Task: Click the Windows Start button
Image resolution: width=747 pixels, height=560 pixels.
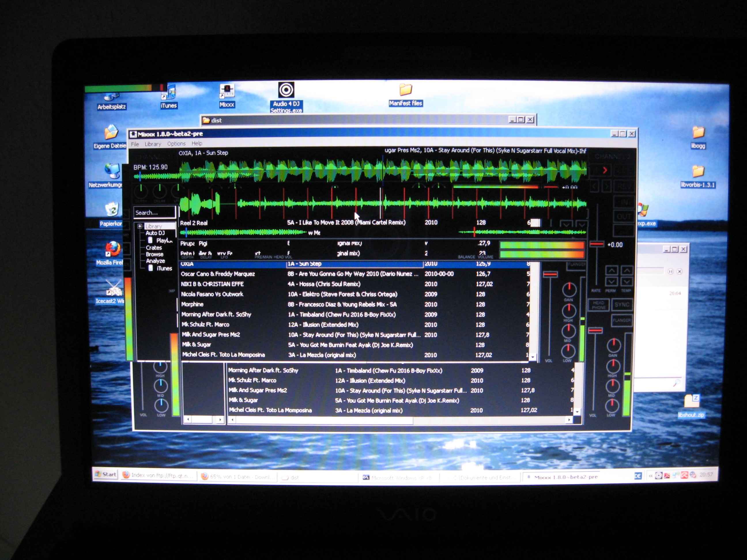Action: tap(106, 474)
